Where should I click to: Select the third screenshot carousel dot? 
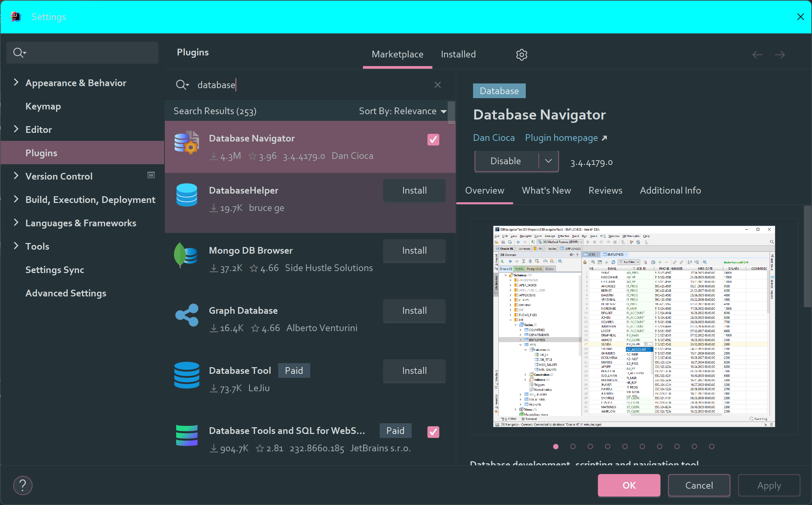coord(590,447)
